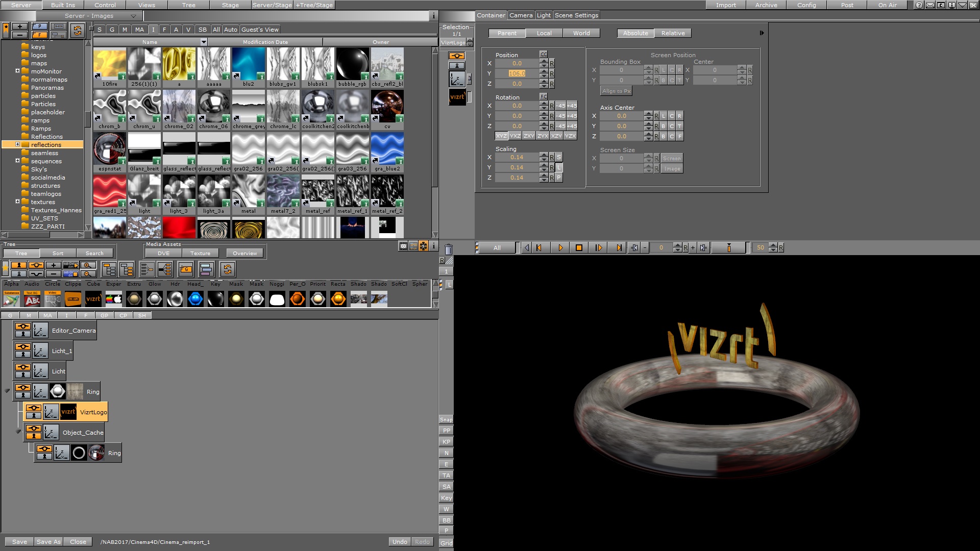
Task: Collapse the top-level Ring container in scene tree
Action: coord(7,391)
